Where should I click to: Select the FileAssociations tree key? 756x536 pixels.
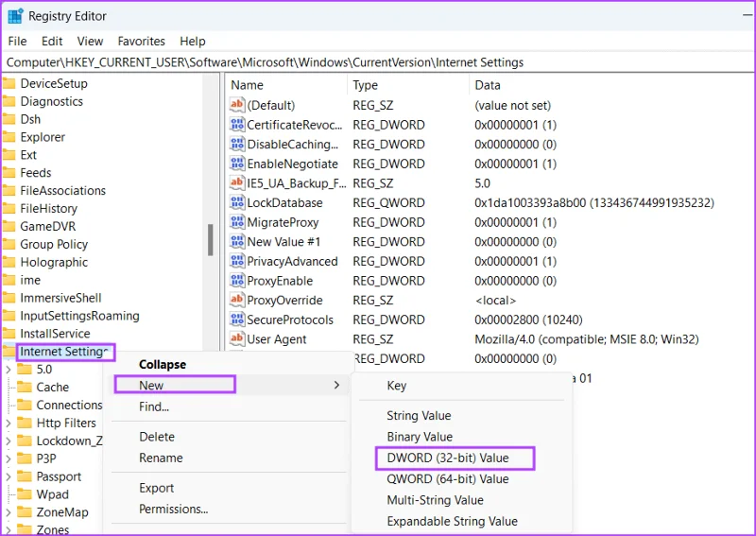62,191
